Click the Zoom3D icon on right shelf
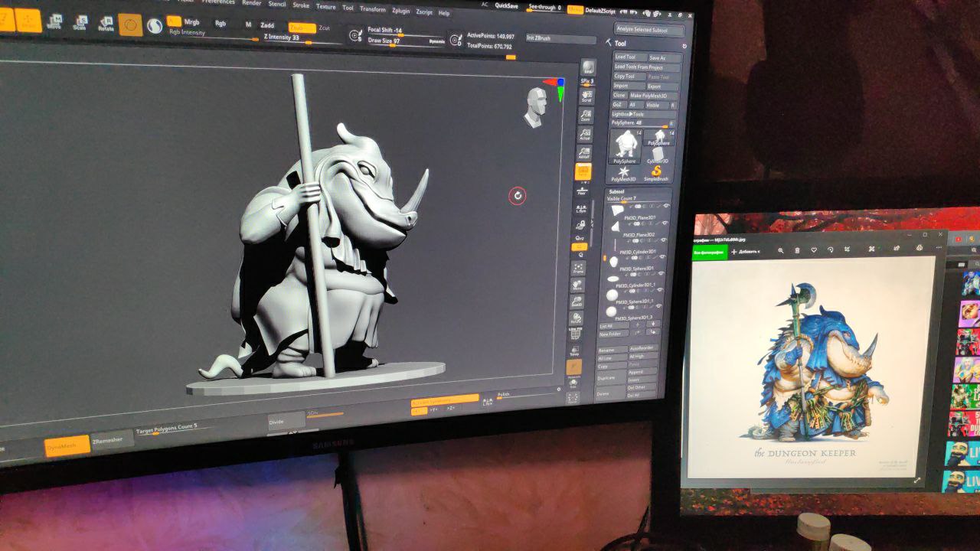 point(577,302)
